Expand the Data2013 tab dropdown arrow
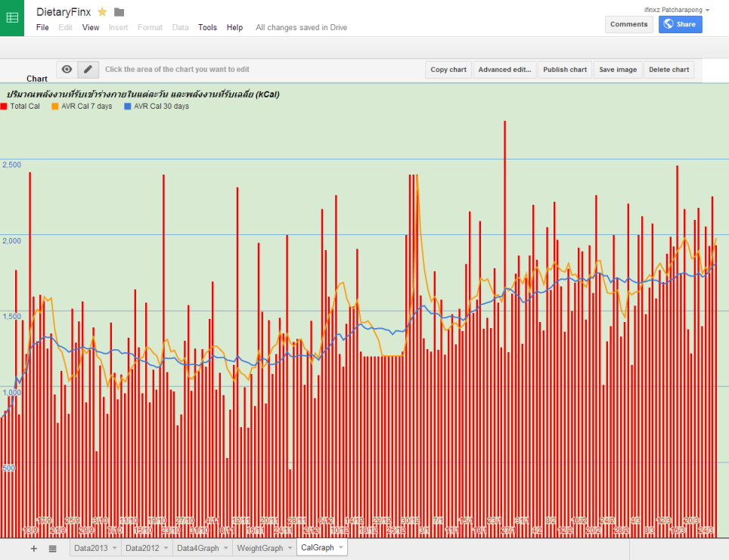The height and width of the screenshot is (560, 729). click(114, 548)
